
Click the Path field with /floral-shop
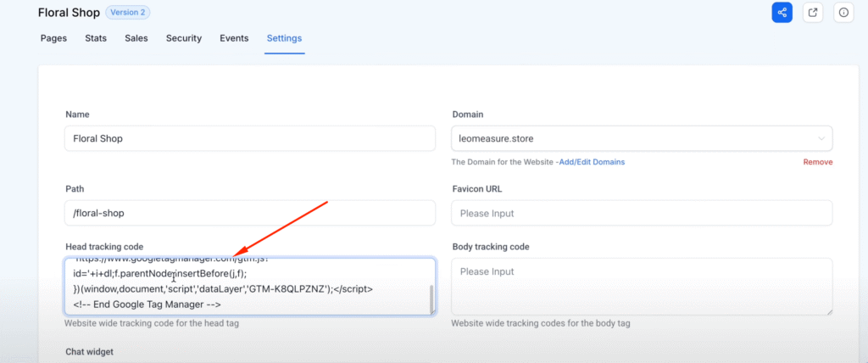(x=249, y=213)
